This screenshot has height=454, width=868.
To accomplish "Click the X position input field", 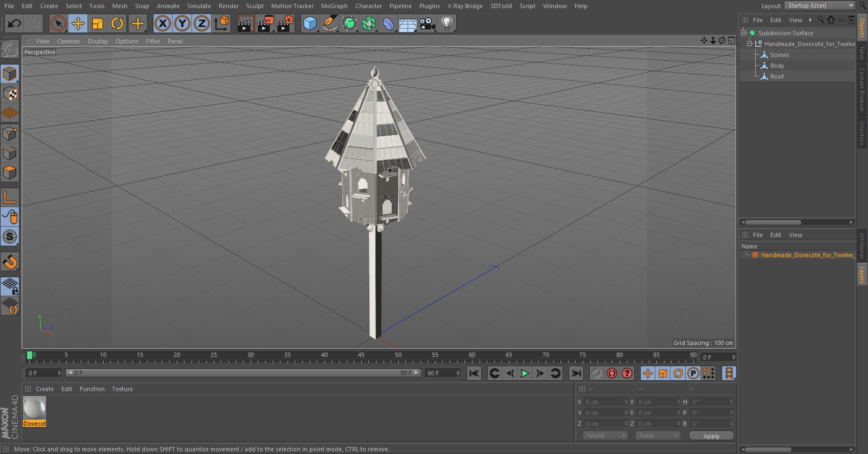I will (605, 402).
